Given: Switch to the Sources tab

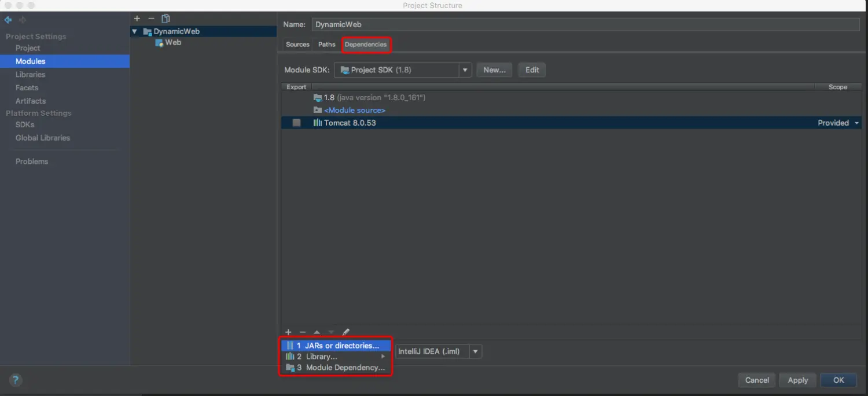Looking at the screenshot, I should 297,45.
